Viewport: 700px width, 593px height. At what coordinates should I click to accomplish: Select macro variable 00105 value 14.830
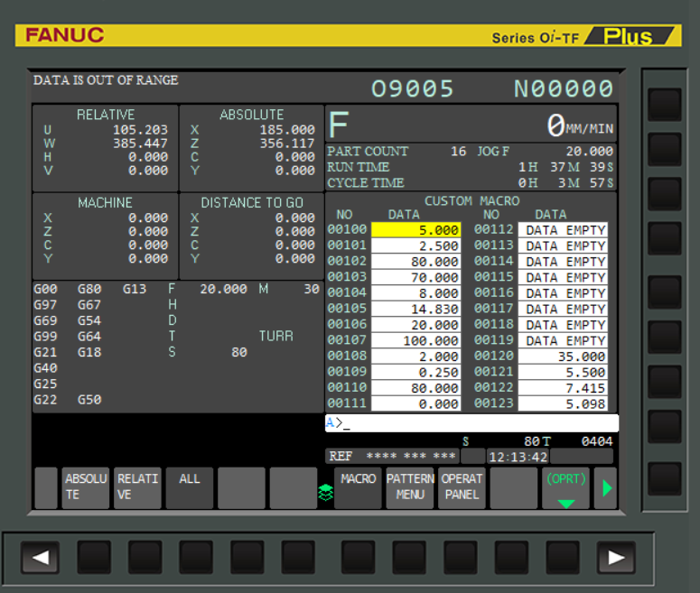click(x=416, y=309)
